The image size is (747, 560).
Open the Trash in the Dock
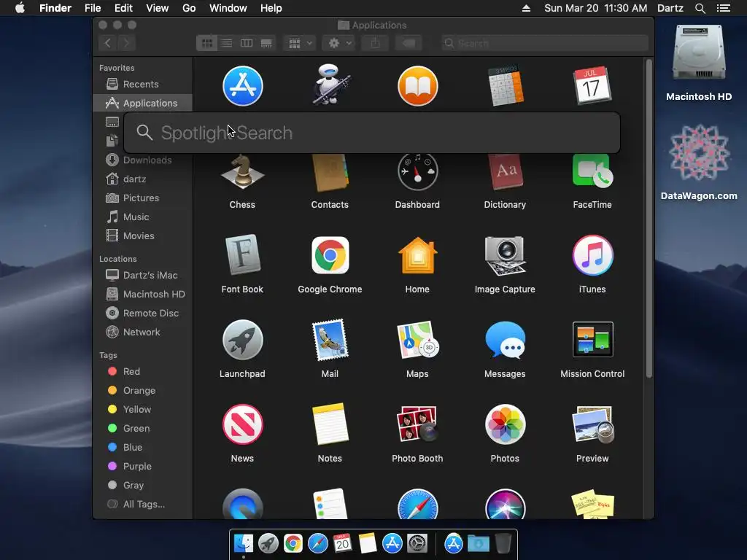[x=503, y=543]
